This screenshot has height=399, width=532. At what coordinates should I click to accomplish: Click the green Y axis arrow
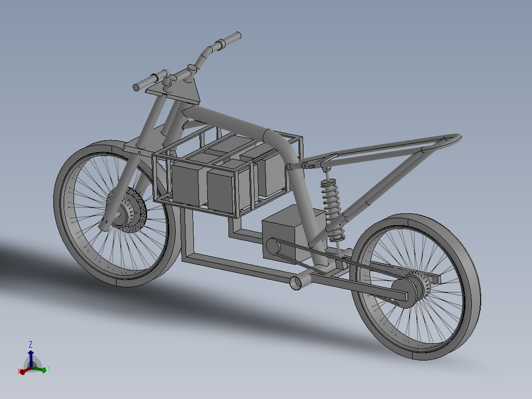[x=44, y=370]
